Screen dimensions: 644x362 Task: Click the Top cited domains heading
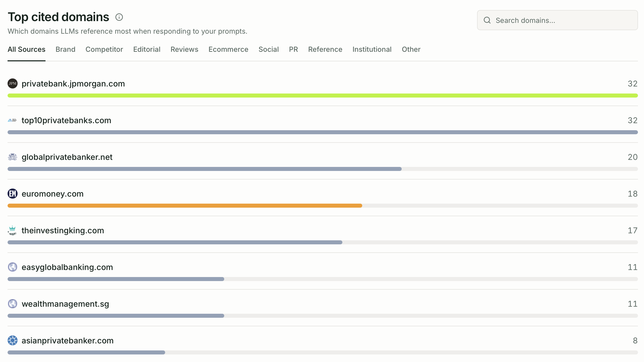point(58,17)
